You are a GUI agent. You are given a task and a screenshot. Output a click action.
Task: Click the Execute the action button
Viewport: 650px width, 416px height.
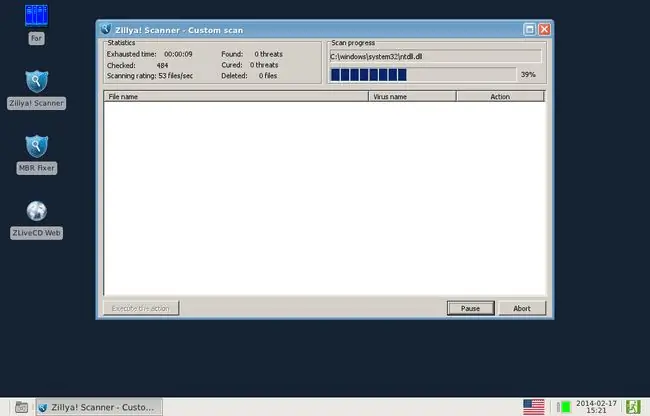click(x=141, y=308)
